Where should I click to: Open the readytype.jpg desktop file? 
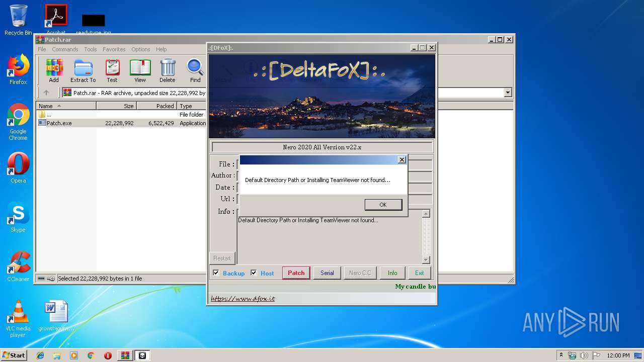[94, 23]
